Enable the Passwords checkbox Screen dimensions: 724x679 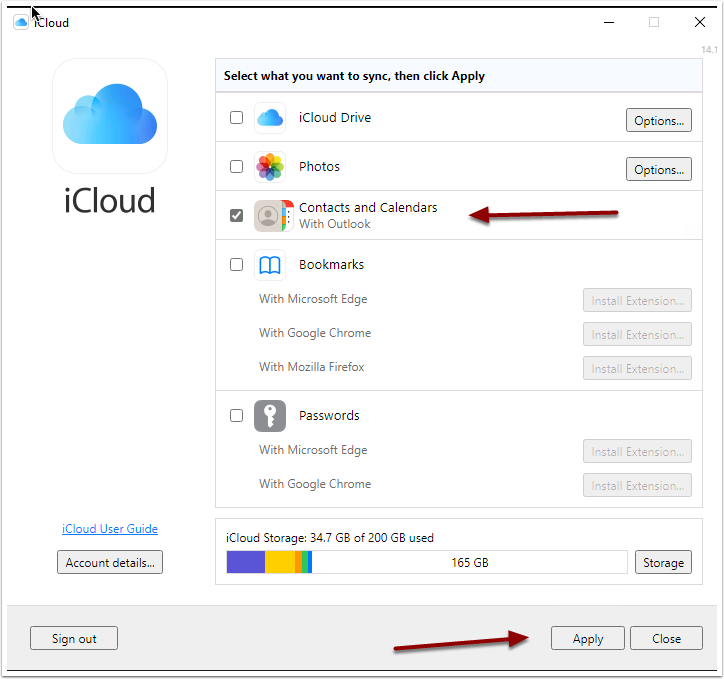pos(236,416)
